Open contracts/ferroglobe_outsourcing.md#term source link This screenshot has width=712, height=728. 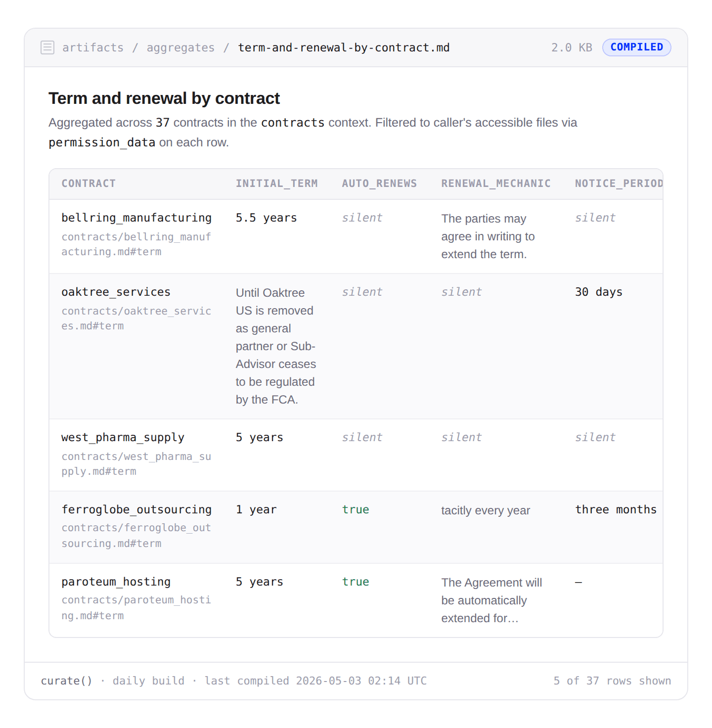136,536
